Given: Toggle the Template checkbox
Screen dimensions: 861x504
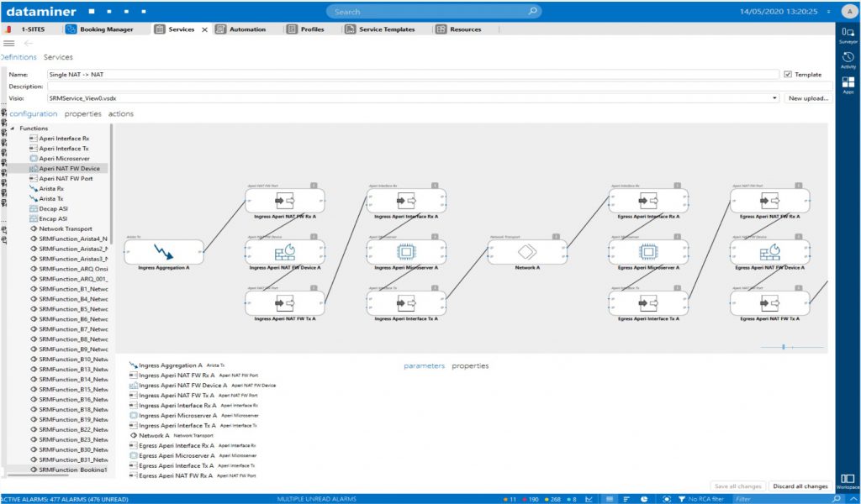Looking at the screenshot, I should coord(788,75).
